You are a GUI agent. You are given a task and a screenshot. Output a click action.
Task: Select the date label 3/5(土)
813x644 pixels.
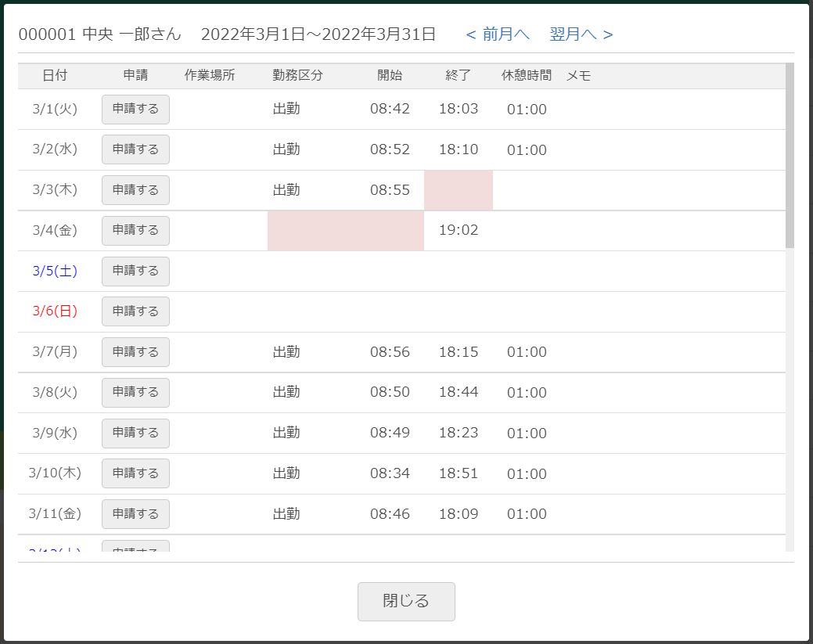click(x=54, y=271)
